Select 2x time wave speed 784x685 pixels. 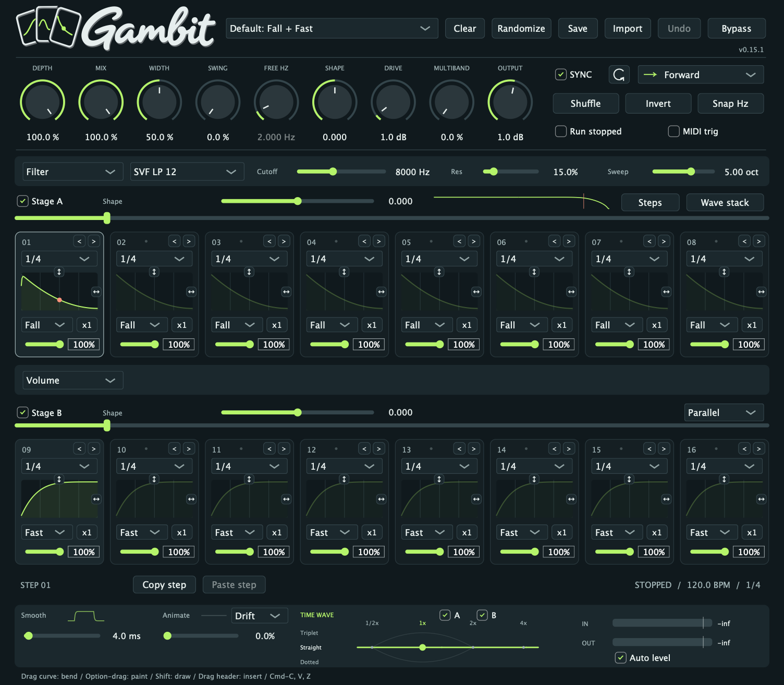point(473,623)
